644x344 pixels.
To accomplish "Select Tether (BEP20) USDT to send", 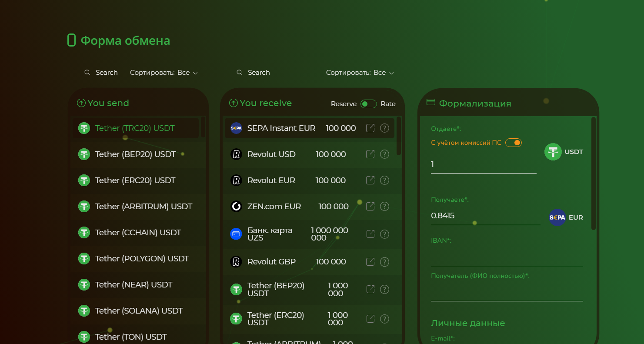I will [x=138, y=154].
